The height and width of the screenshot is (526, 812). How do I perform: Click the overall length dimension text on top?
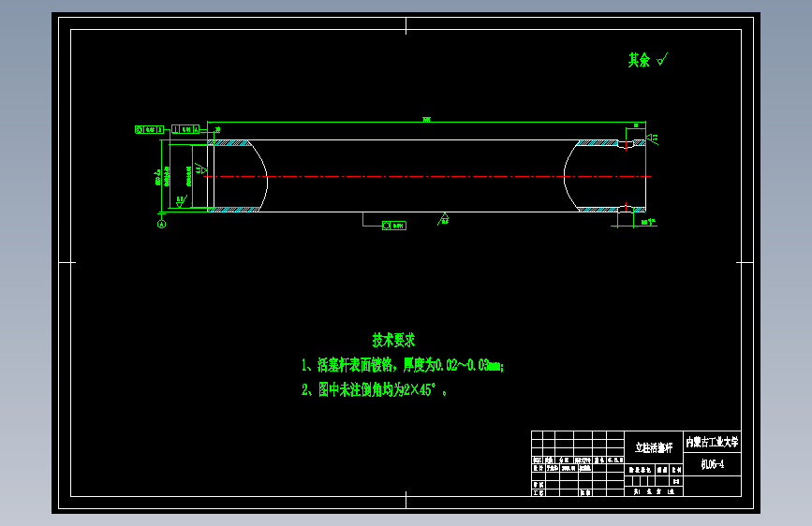point(426,120)
